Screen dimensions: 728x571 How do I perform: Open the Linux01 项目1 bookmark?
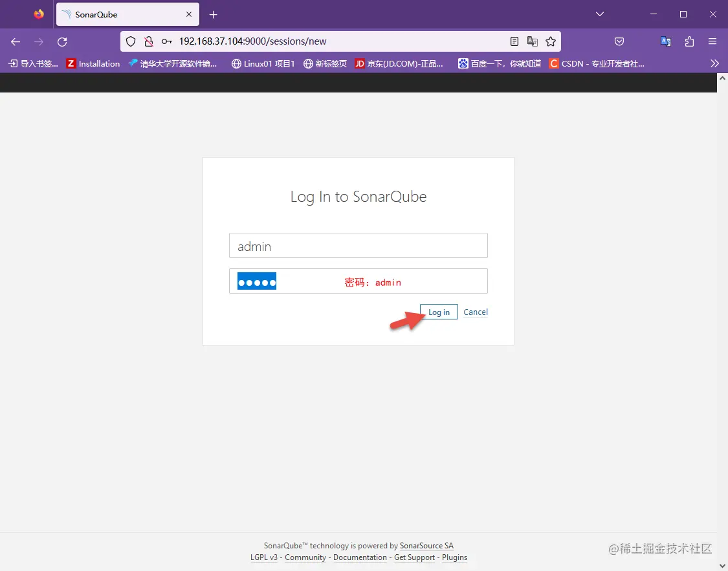[x=263, y=63]
